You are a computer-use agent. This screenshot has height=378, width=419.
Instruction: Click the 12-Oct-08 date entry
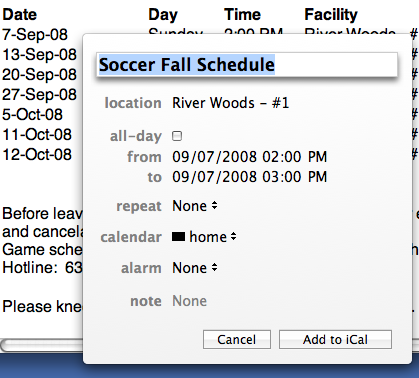click(x=37, y=155)
